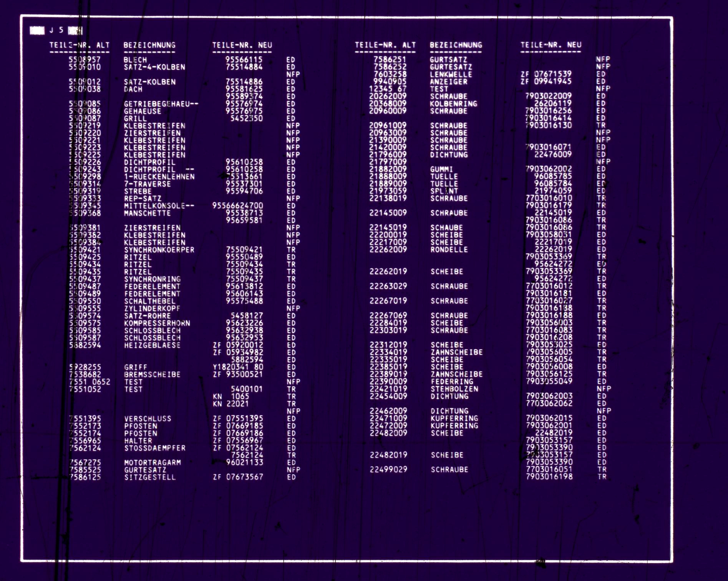Select the HALTER entry
Screen dimensions: 728x581
point(138,441)
